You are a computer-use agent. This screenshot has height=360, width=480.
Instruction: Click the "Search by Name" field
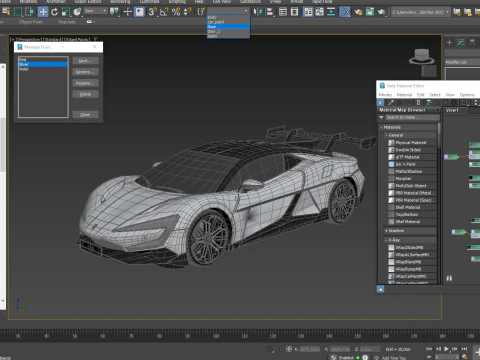point(412,117)
